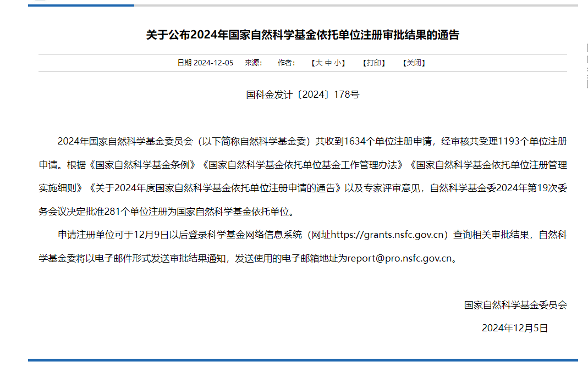Set font size to medium (中)
The image size is (588, 367).
click(x=328, y=63)
